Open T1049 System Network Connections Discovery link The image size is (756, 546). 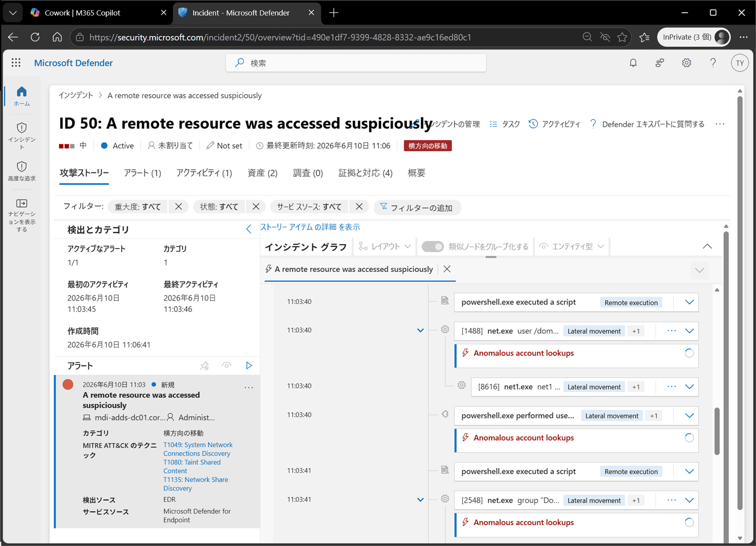tap(198, 449)
